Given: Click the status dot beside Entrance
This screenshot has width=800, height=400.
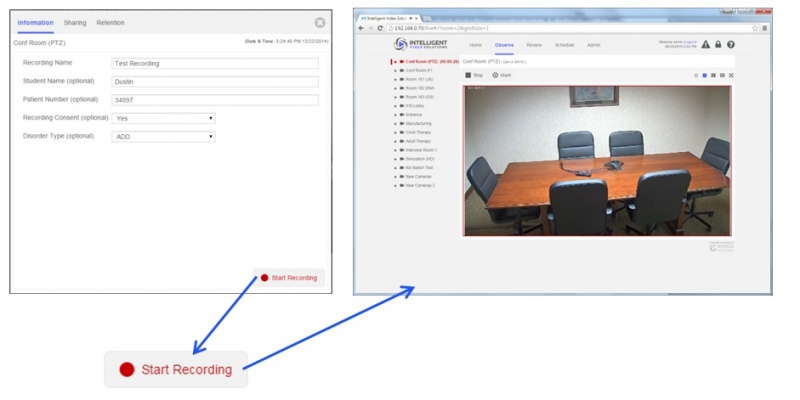Looking at the screenshot, I should (x=395, y=115).
